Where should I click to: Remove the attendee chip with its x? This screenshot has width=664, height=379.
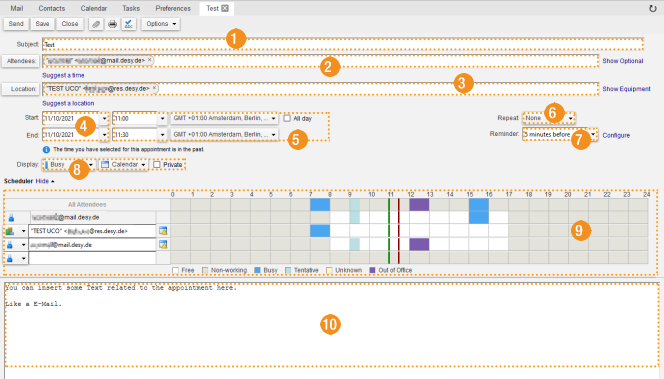coord(149,60)
